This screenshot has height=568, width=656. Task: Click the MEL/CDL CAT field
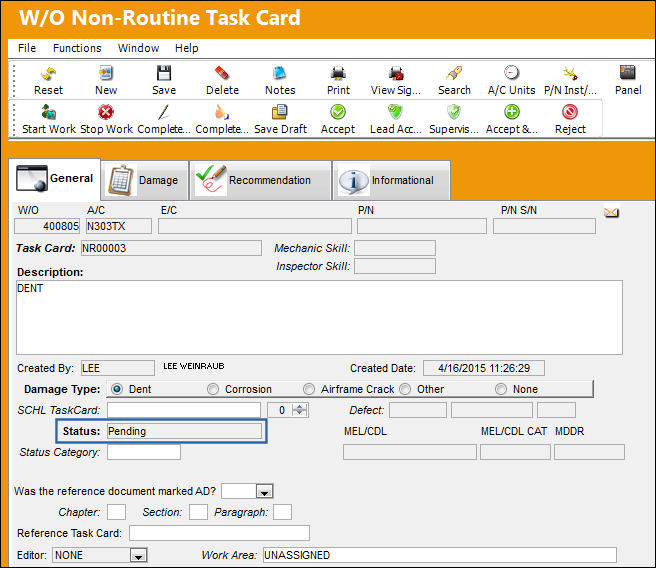tap(515, 452)
